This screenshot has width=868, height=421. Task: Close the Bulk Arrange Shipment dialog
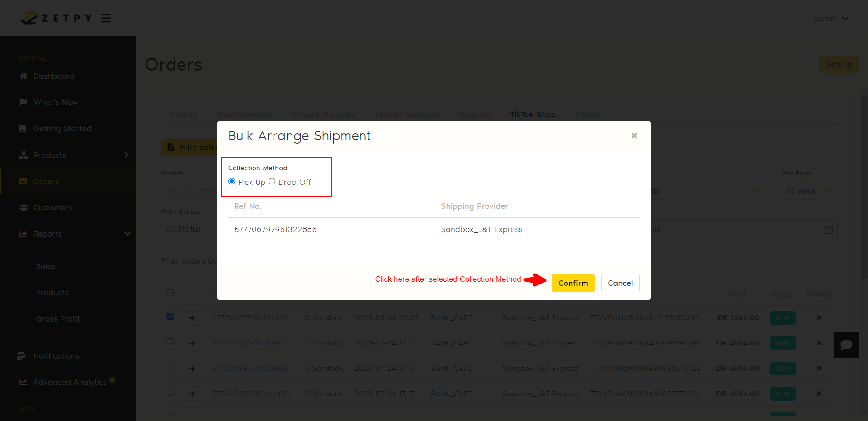634,136
